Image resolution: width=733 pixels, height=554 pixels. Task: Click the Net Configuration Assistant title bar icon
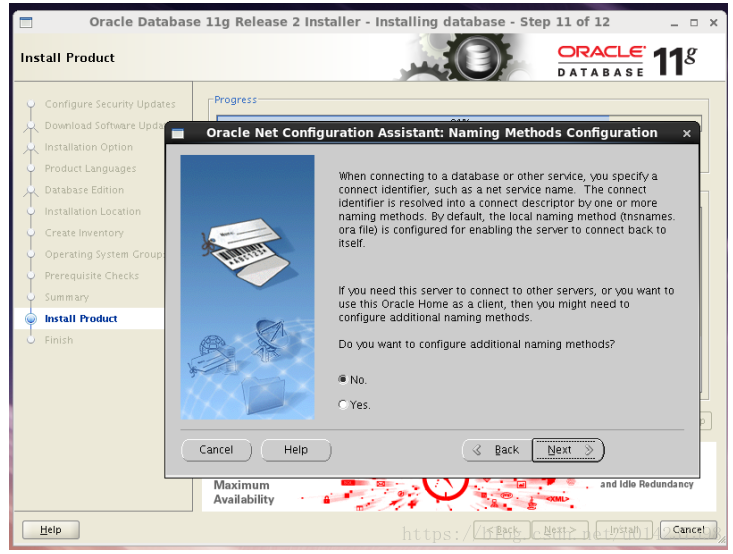(178, 134)
